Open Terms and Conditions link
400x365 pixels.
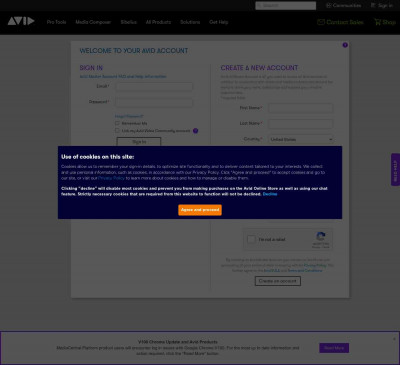pos(305,270)
